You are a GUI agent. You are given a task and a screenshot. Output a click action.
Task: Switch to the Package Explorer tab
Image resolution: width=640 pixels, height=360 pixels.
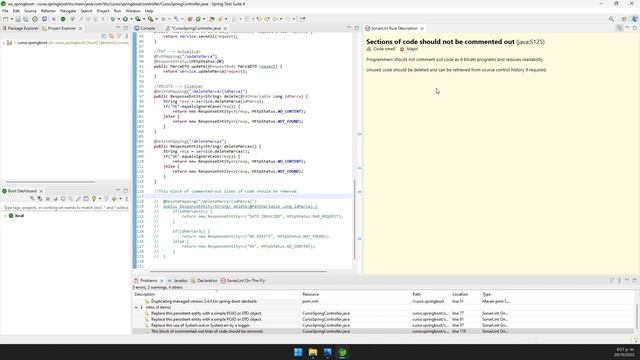(20, 28)
